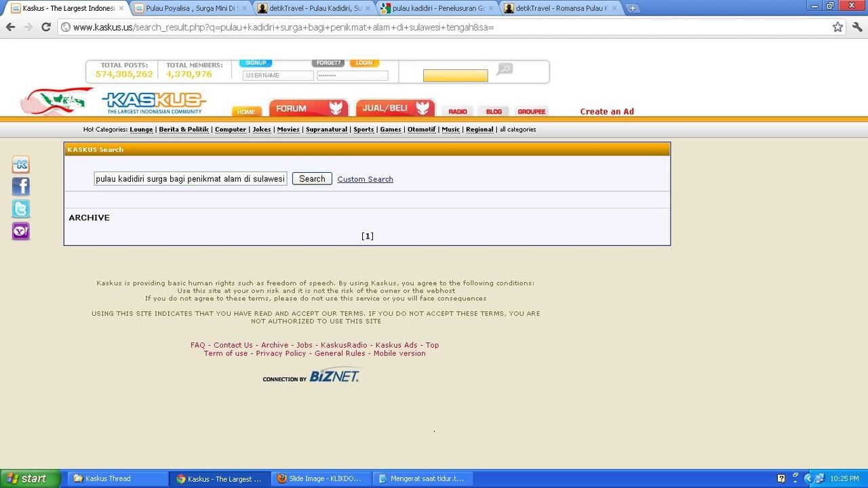868x488 pixels.
Task: Open Jokes hot category
Action: click(262, 129)
